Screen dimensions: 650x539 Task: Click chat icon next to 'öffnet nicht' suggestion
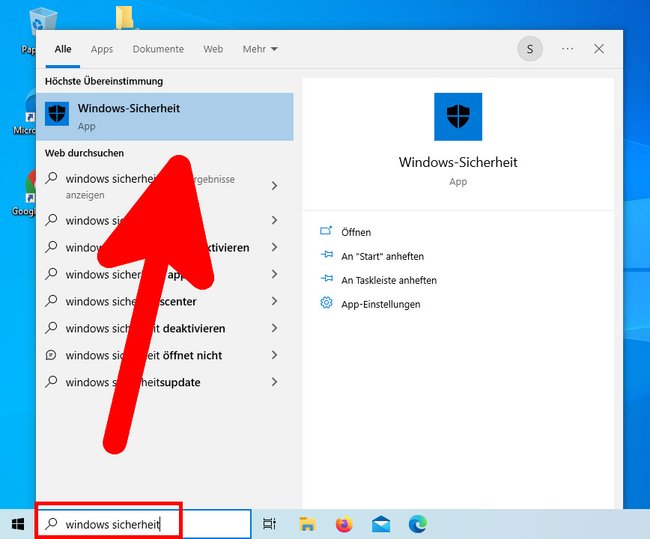point(51,355)
